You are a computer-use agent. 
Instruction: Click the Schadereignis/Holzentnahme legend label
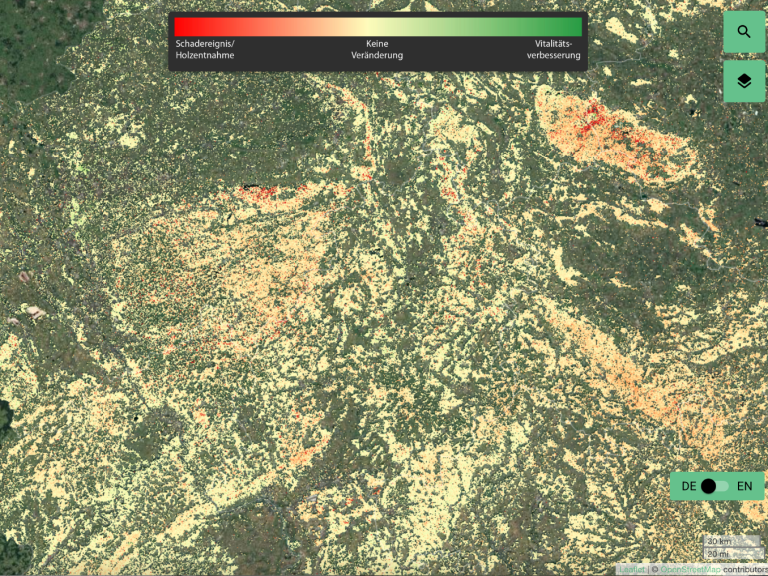click(205, 50)
